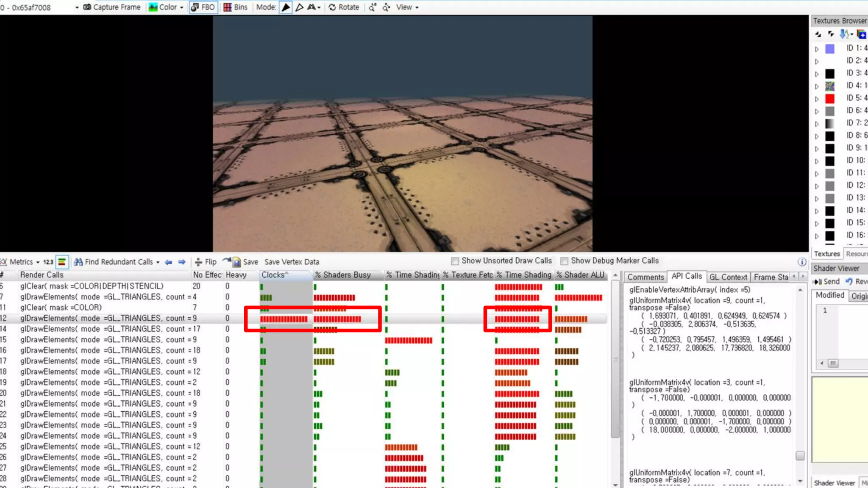Click the red texture ID 5 swatch
The height and width of the screenshot is (488, 868).
(x=829, y=99)
